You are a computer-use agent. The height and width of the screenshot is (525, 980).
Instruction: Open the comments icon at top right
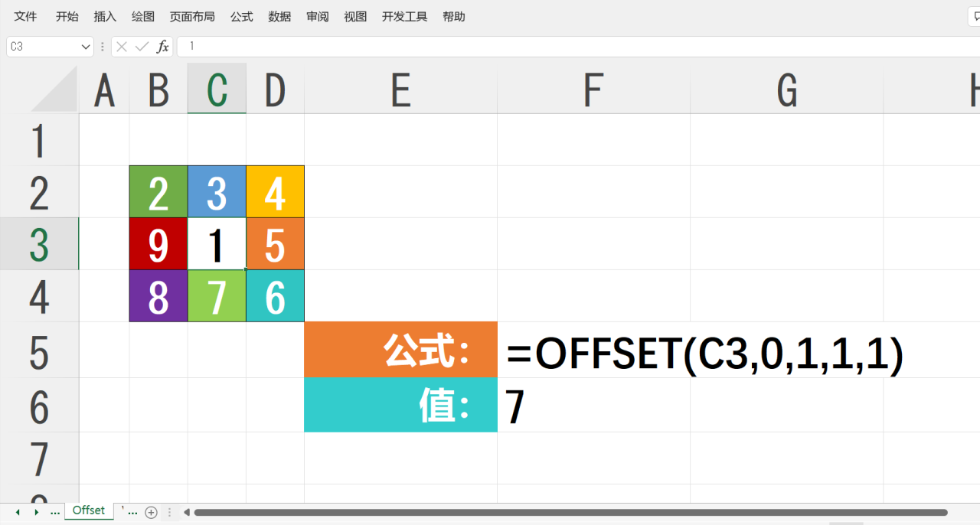click(x=974, y=16)
